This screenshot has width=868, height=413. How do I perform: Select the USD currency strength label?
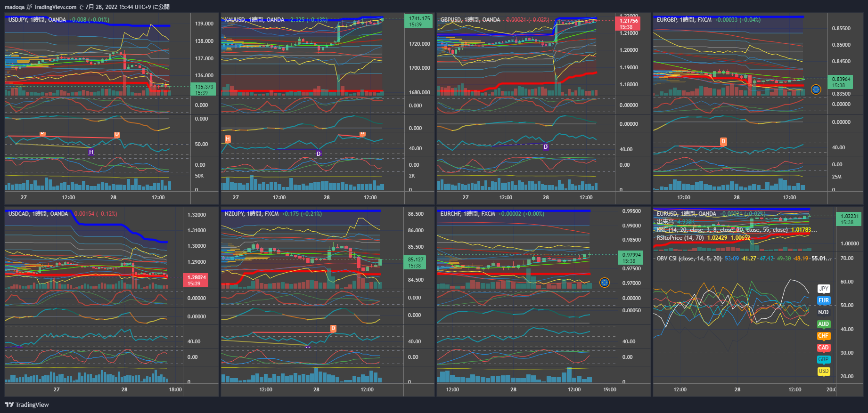click(x=823, y=371)
